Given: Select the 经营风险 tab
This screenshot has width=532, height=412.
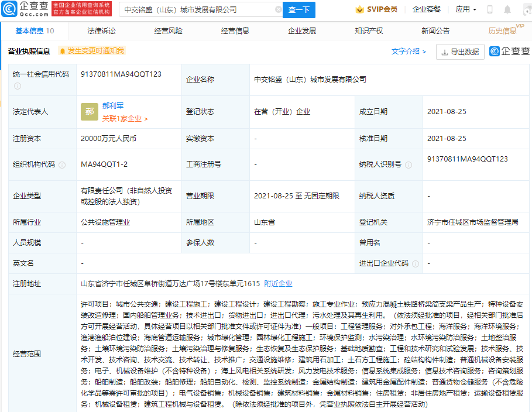Looking at the screenshot, I should pyautogui.click(x=169, y=31).
